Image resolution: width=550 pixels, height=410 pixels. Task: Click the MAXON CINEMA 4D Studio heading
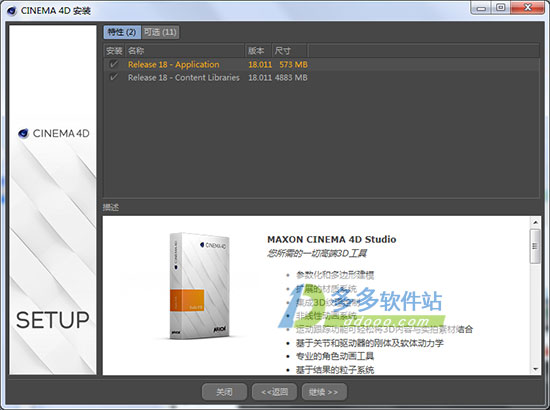(x=331, y=240)
